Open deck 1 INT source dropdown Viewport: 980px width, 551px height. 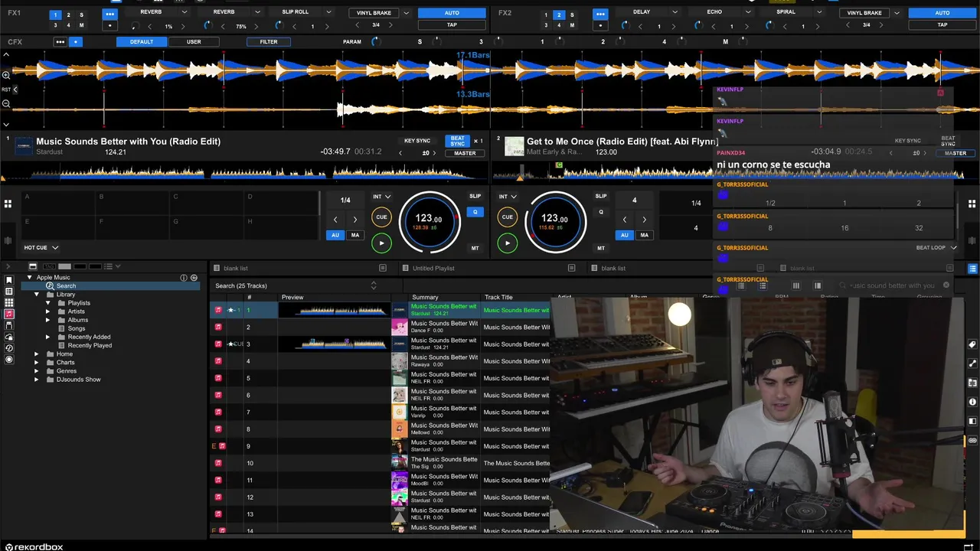pos(381,196)
